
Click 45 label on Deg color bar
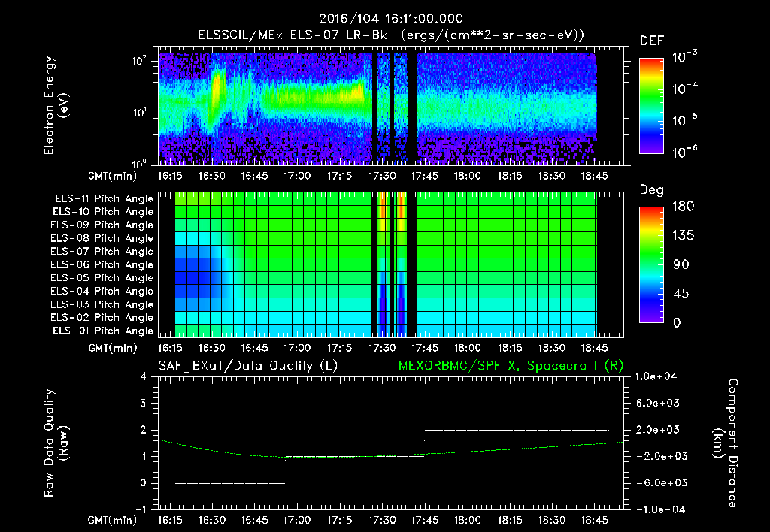pos(683,294)
